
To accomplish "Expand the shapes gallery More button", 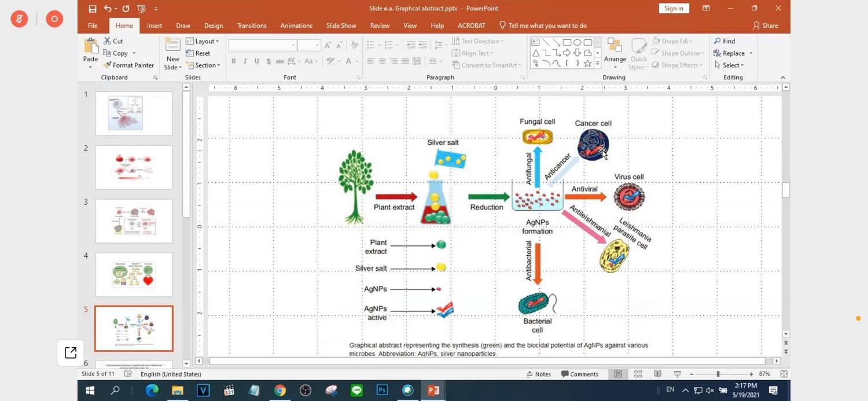I will [x=598, y=64].
